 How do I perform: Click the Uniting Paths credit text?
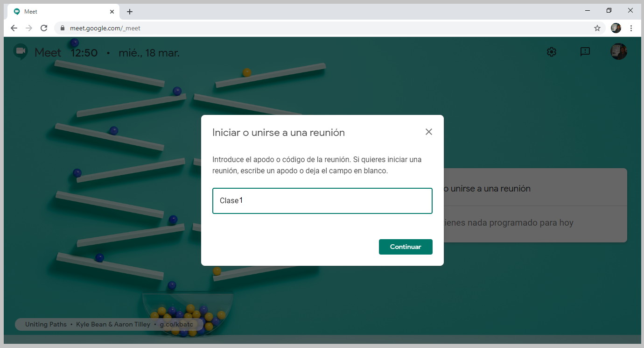click(x=46, y=324)
